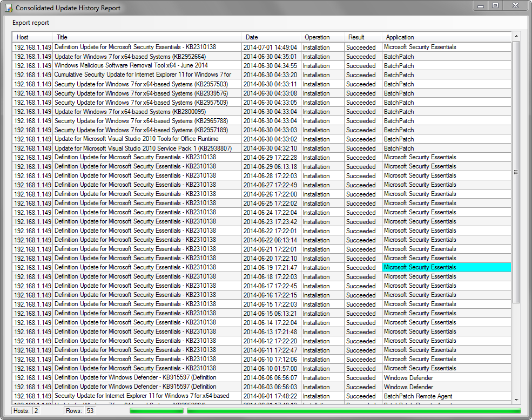Click Succeeded cell in 2014-06-01 17:48:22 row
Image resolution: width=532 pixels, height=420 pixels.
click(363, 396)
